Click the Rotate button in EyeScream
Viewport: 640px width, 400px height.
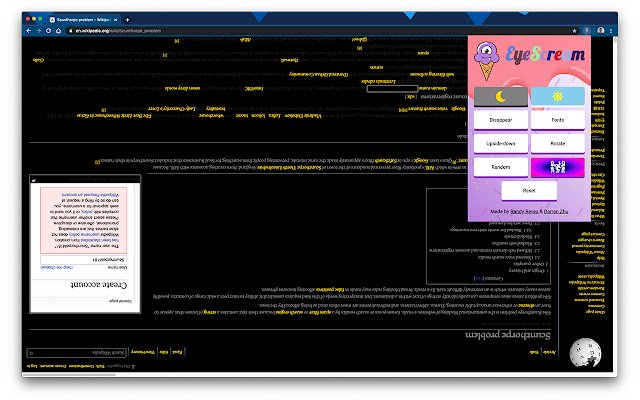[x=558, y=144]
